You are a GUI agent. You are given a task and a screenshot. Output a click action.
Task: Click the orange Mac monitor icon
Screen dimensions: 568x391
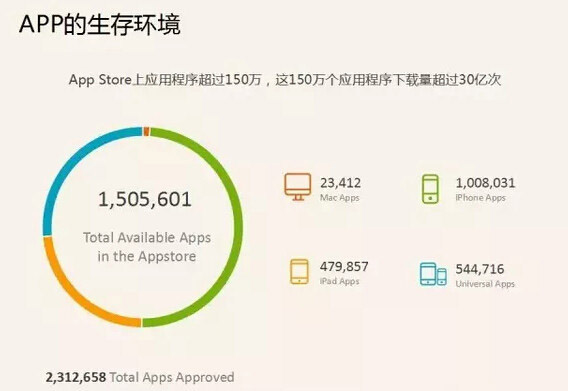(x=297, y=187)
